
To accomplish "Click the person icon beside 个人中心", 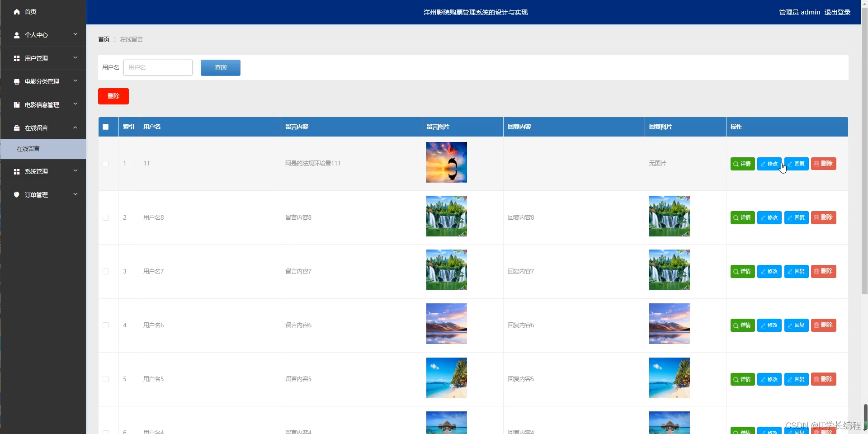I will (17, 35).
